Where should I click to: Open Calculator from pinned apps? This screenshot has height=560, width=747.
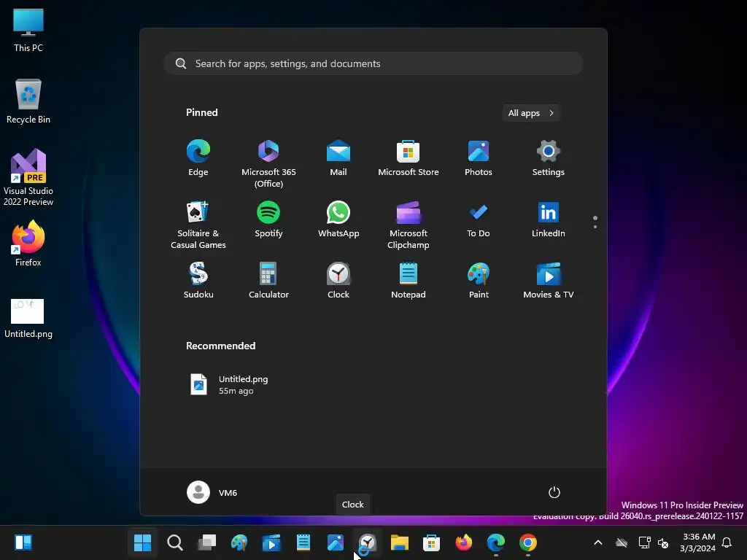coord(268,281)
